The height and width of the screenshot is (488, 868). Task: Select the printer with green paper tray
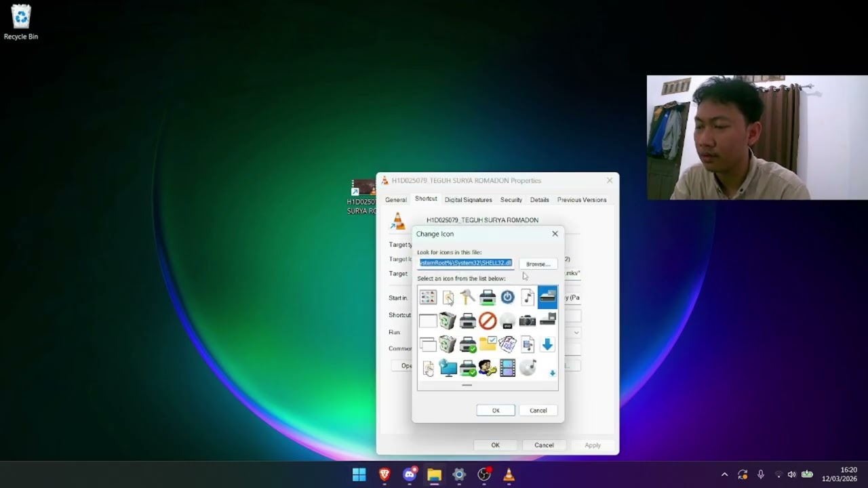[x=488, y=297]
